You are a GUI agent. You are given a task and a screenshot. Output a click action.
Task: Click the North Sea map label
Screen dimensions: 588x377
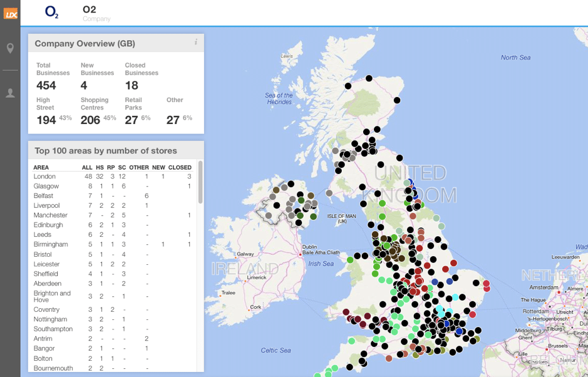(x=515, y=58)
